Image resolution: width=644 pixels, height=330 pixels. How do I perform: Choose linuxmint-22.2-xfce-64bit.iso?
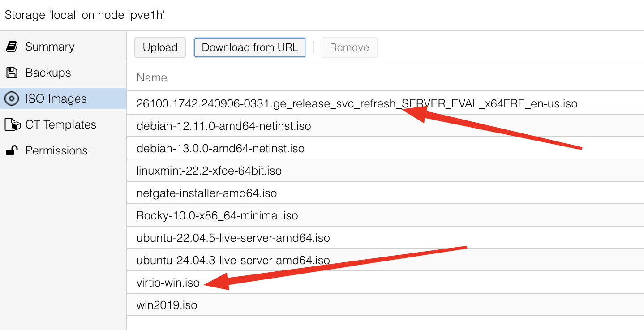pyautogui.click(x=209, y=171)
